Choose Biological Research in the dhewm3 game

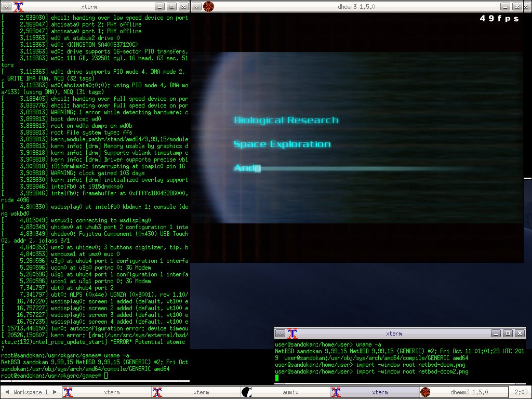click(286, 120)
